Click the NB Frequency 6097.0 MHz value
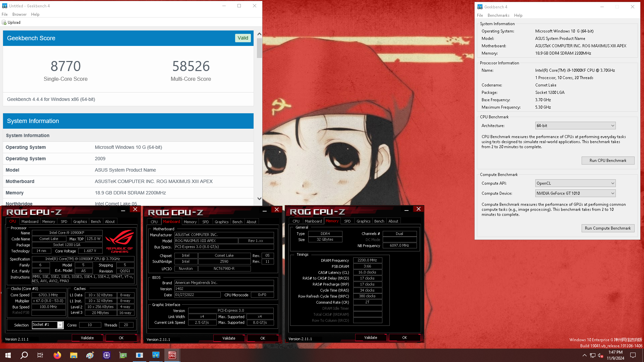The width and height of the screenshot is (644, 362). click(x=399, y=246)
